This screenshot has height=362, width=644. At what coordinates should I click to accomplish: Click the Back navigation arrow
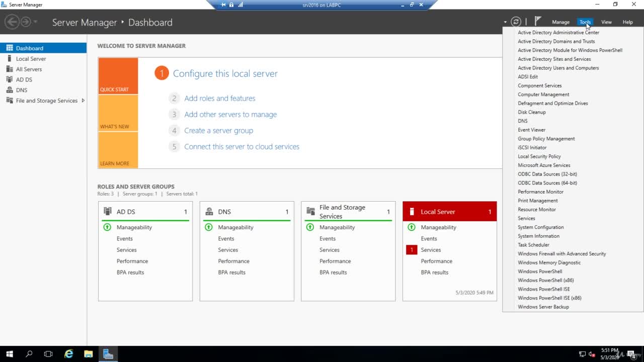(x=12, y=22)
